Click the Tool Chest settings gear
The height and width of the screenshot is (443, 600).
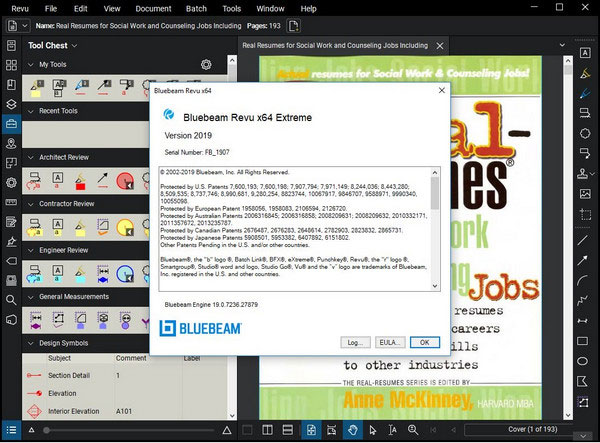pyautogui.click(x=205, y=65)
